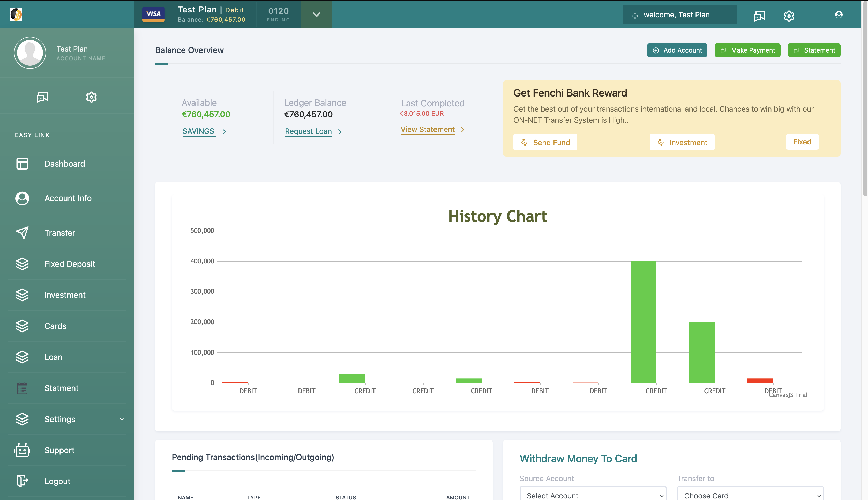Open the gear settings icon in top header

[789, 16]
